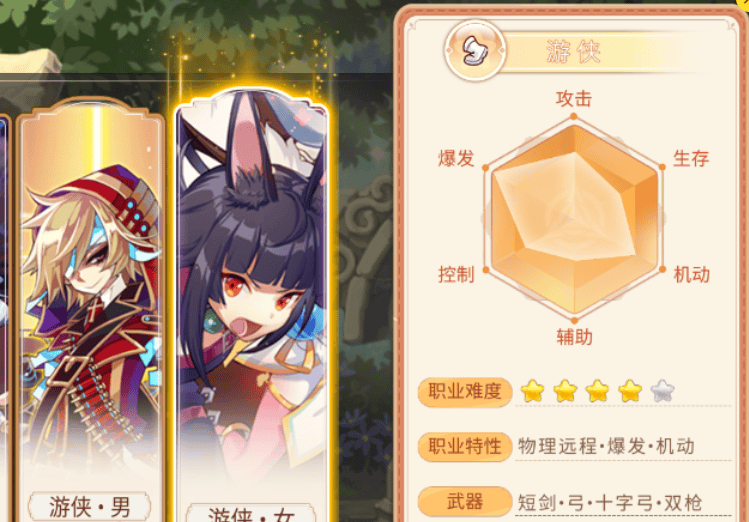Click the 职业难度 label tag
Viewport: 749px width, 522px height.
pyautogui.click(x=465, y=392)
